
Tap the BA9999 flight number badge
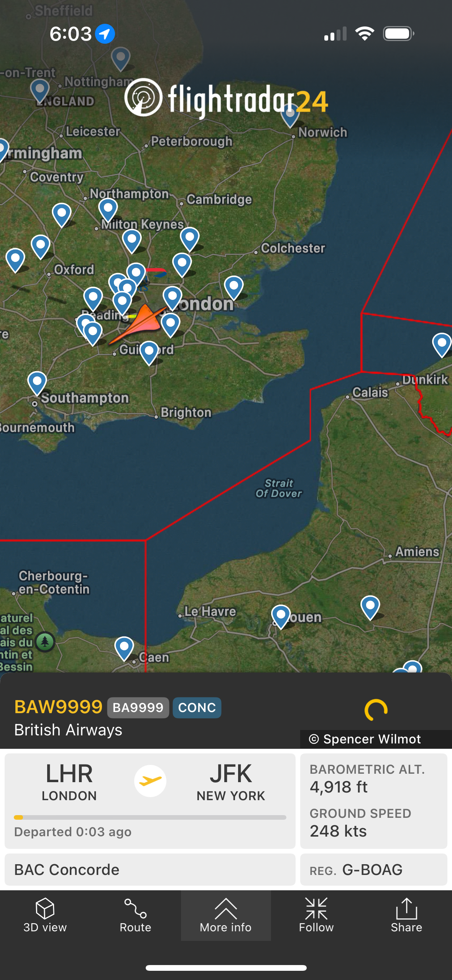(138, 707)
